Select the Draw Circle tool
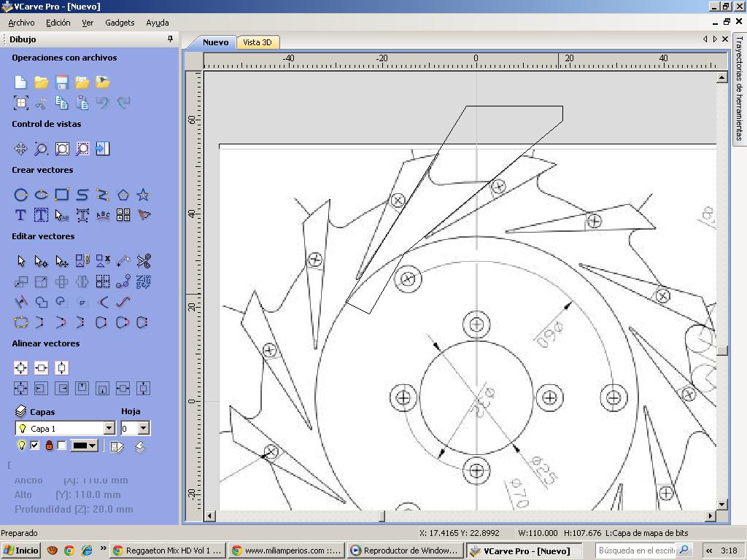Viewport: 747px width, 560px height. coord(21,195)
